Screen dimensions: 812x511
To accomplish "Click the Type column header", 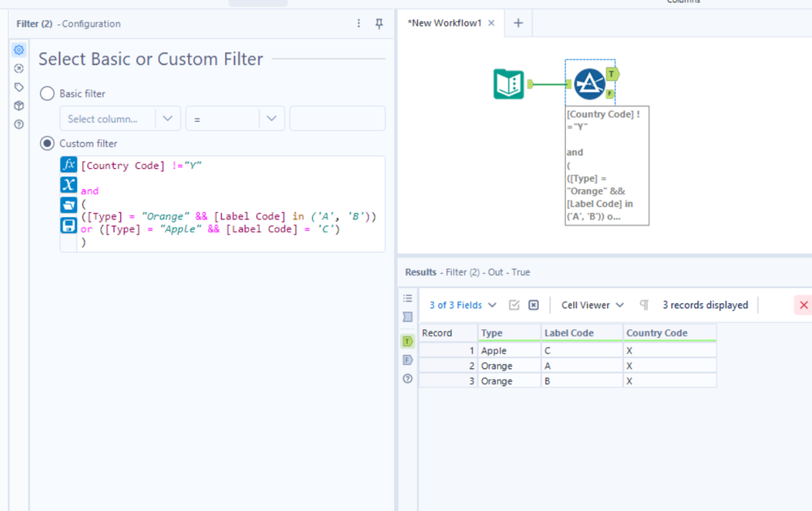I will pos(509,333).
